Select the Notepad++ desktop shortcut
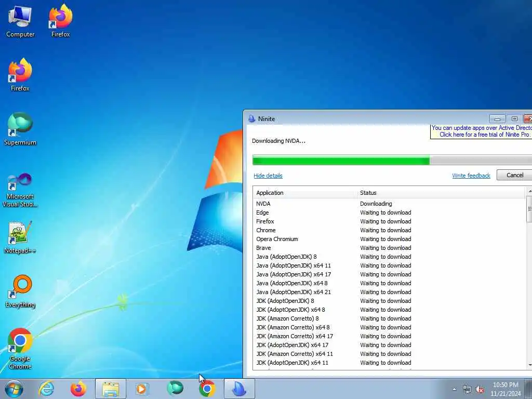 pos(20,237)
